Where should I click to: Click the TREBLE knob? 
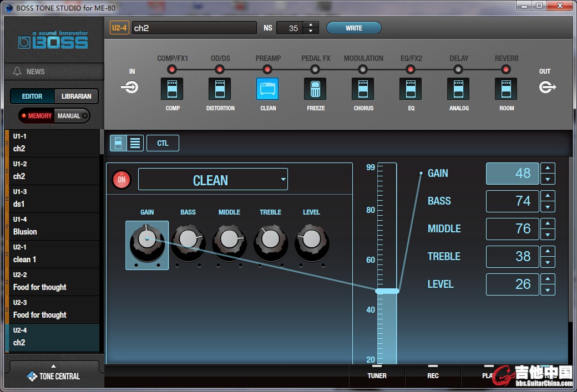[271, 242]
